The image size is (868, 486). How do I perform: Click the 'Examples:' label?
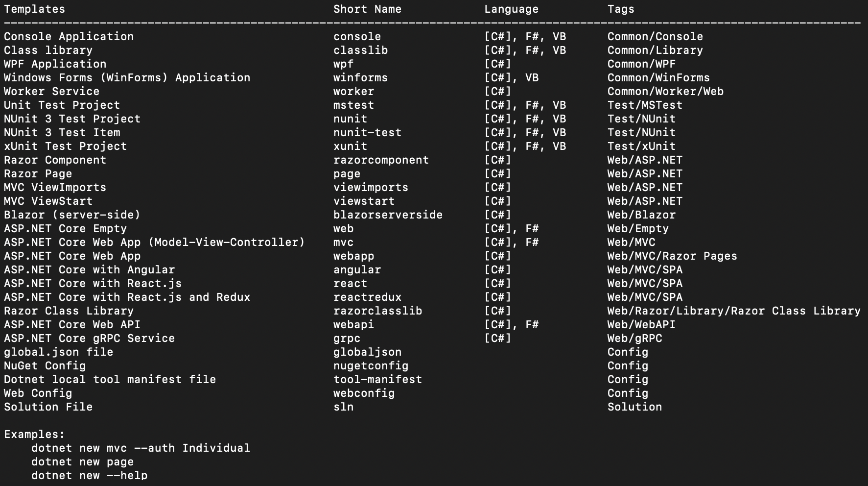click(34, 435)
